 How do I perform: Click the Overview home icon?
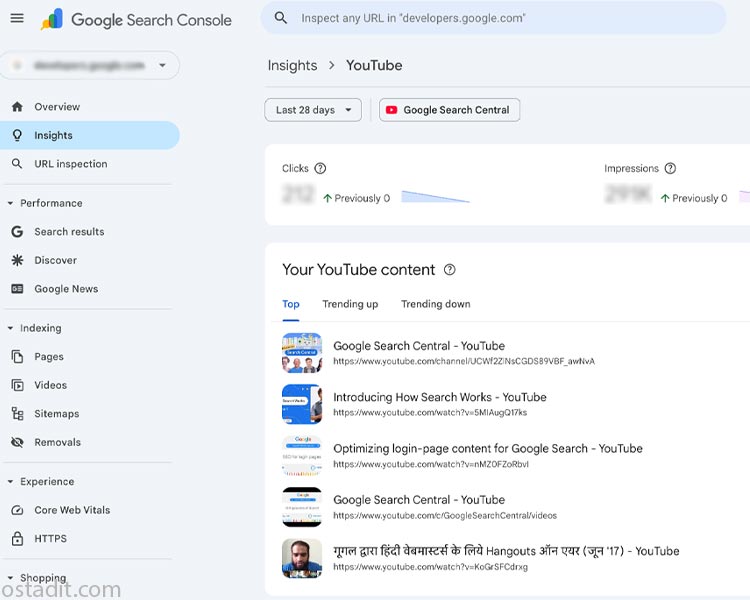[x=17, y=107]
